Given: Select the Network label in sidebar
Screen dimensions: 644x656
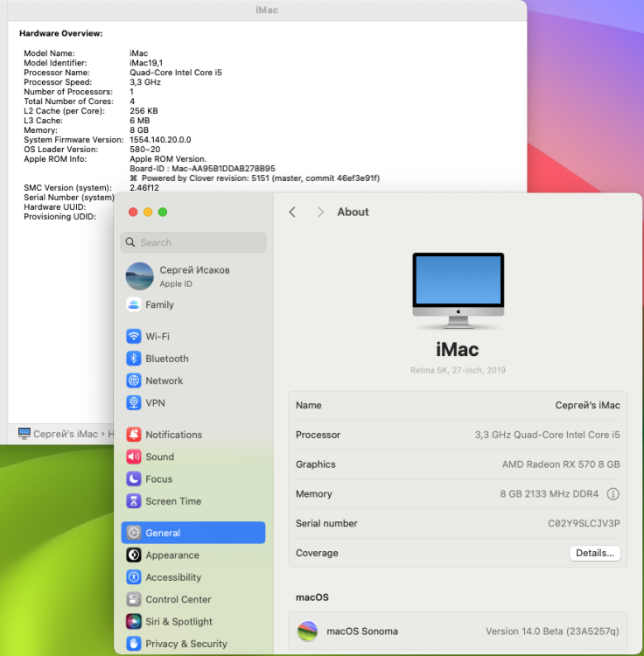Looking at the screenshot, I should coord(164,380).
